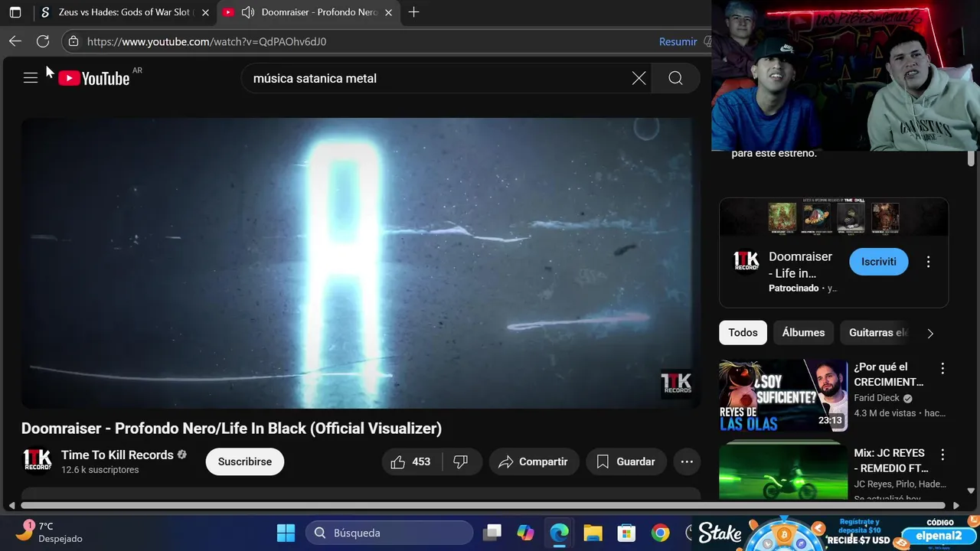Open ¿Por qué el CRECIMIENT... video title
Image resolution: width=980 pixels, height=551 pixels.
click(889, 374)
